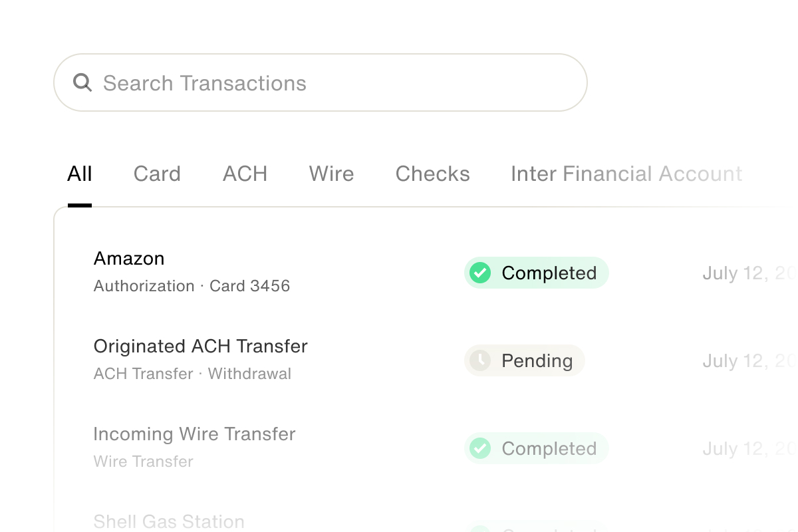Go to the Checks tab
798x532 pixels.
pyautogui.click(x=432, y=174)
